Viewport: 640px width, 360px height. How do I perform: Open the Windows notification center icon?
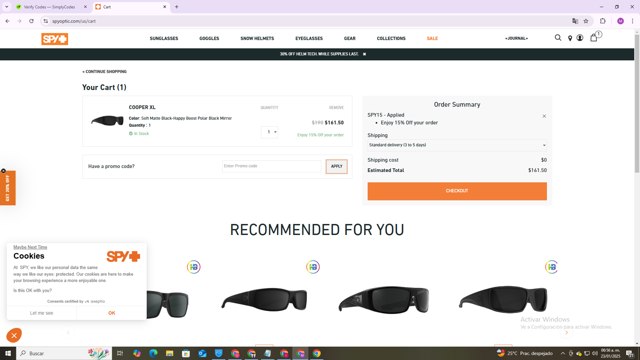pyautogui.click(x=630, y=353)
